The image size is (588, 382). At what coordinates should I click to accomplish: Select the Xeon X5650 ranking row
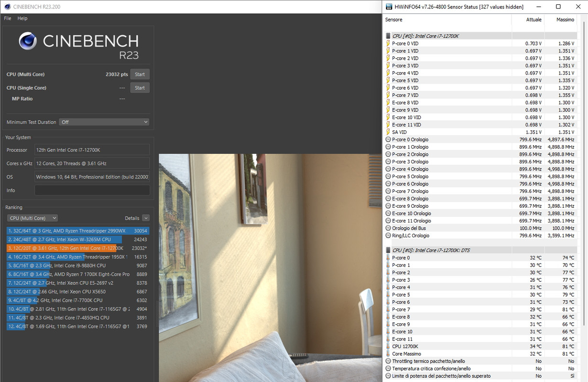(x=78, y=291)
